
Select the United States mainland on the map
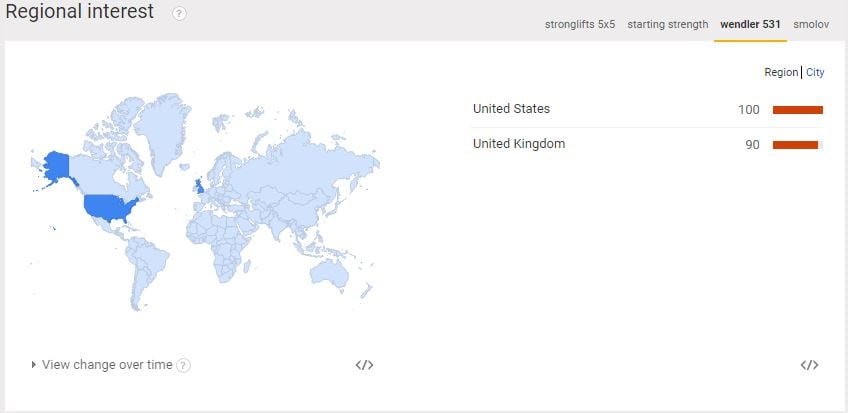(x=108, y=208)
